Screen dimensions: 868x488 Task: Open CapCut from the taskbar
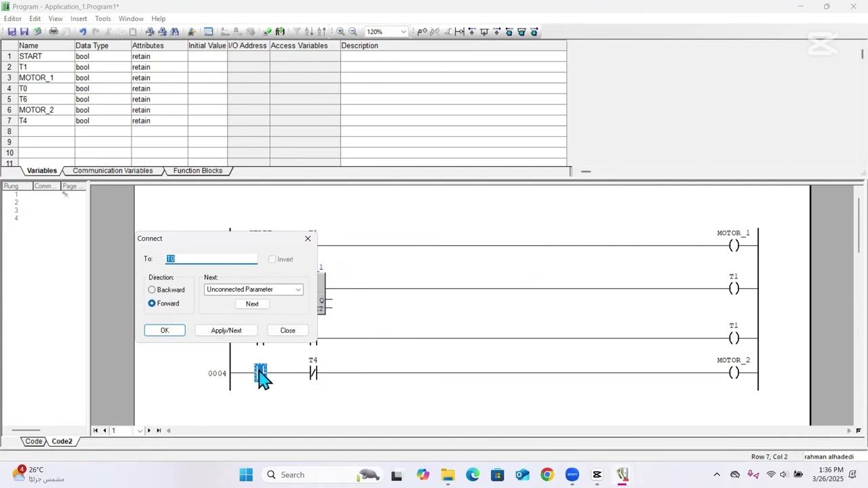(x=597, y=474)
